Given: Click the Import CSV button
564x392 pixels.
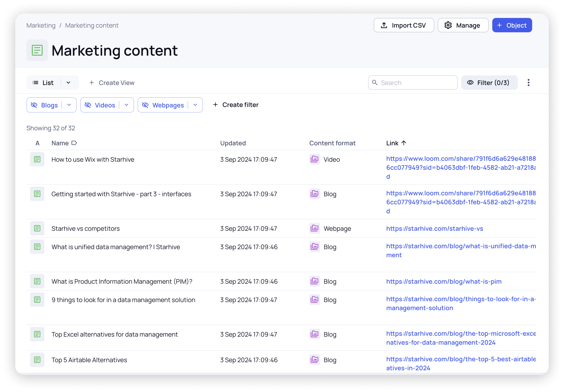Looking at the screenshot, I should point(403,25).
